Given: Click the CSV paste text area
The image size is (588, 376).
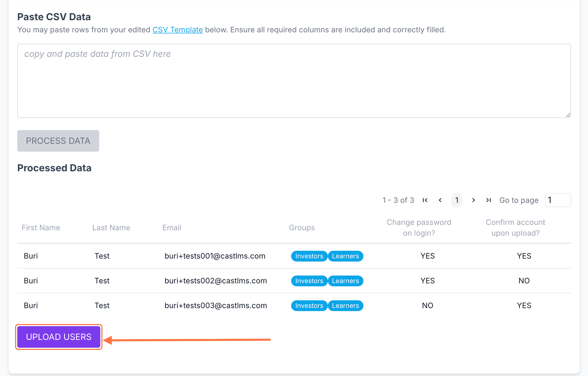Looking at the screenshot, I should (x=294, y=81).
